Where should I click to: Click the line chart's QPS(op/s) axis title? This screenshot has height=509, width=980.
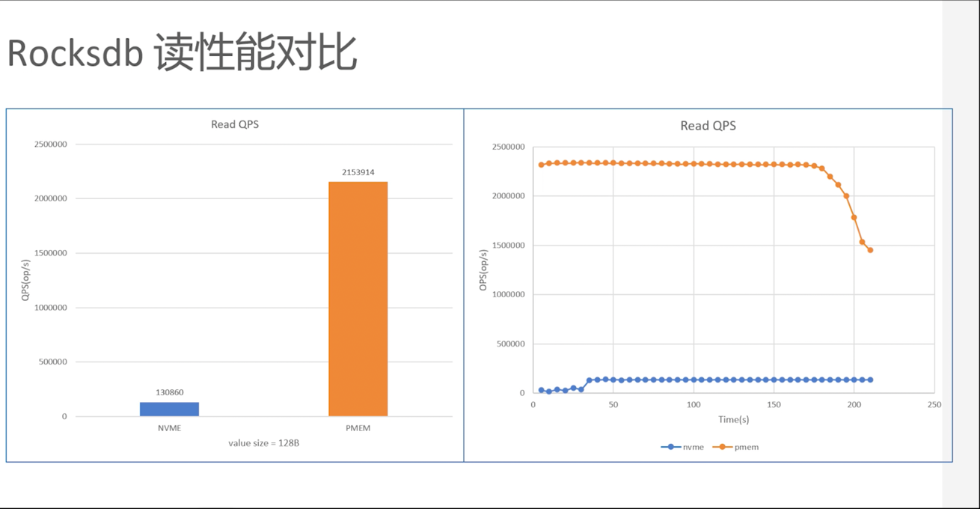click(483, 269)
